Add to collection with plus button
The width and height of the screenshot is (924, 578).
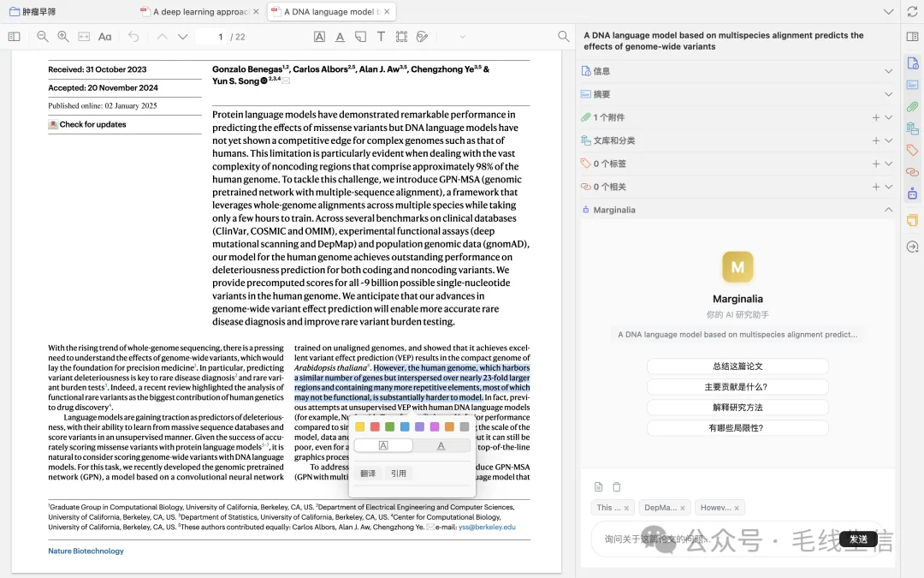[x=876, y=140]
